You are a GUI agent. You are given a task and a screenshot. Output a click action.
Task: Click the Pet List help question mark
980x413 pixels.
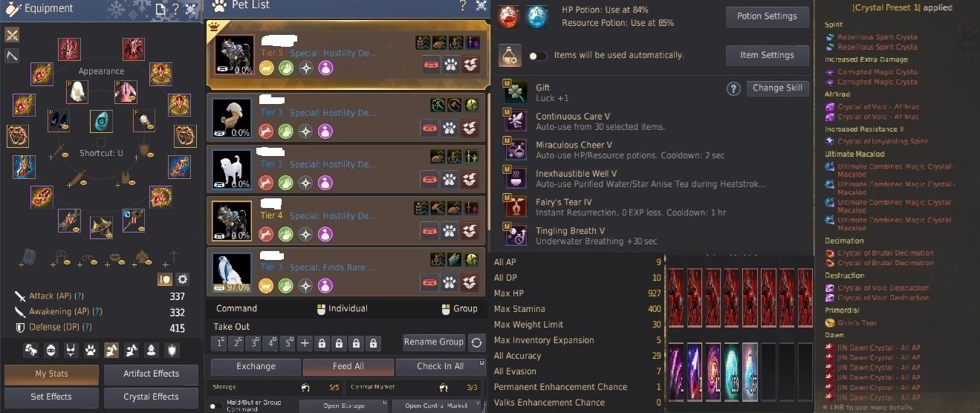[463, 6]
